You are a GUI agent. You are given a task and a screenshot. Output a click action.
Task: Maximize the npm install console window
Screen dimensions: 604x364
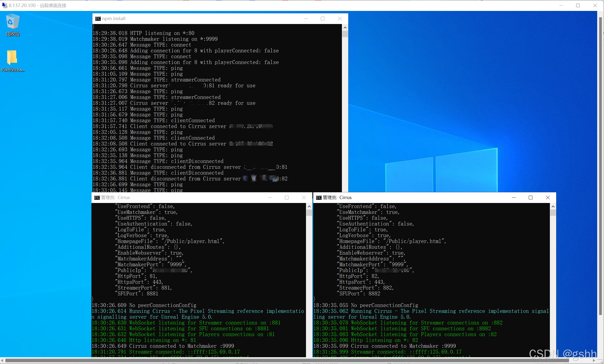(323, 19)
